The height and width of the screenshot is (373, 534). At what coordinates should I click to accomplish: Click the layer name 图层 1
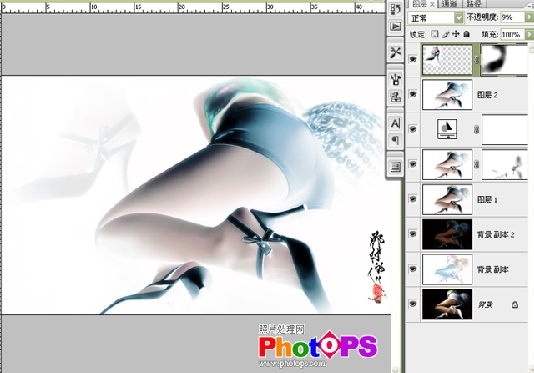tap(487, 200)
